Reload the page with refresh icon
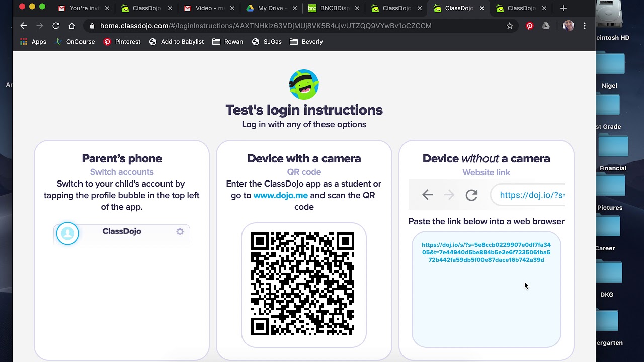Image resolution: width=644 pixels, height=362 pixels. 56,26
